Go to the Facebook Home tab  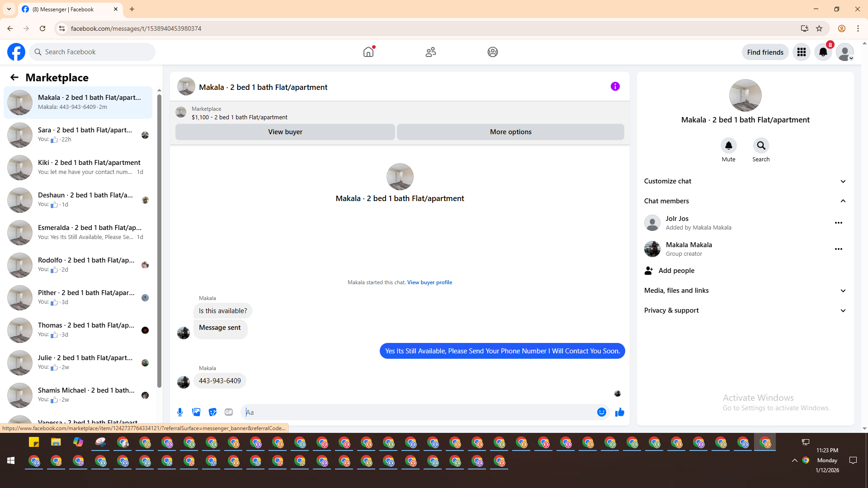click(368, 52)
